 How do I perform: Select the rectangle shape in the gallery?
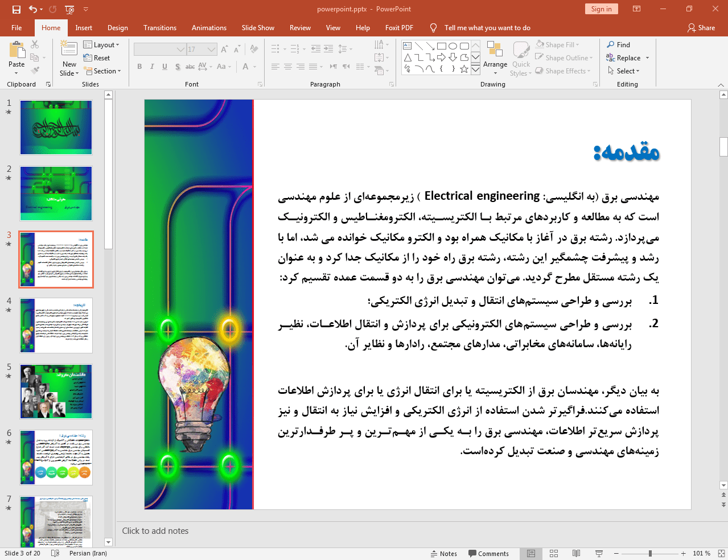[x=441, y=46]
